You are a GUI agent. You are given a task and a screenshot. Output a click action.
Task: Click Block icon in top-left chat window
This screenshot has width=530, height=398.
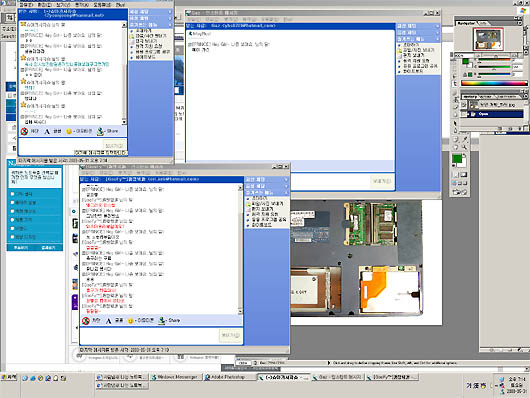24,132
